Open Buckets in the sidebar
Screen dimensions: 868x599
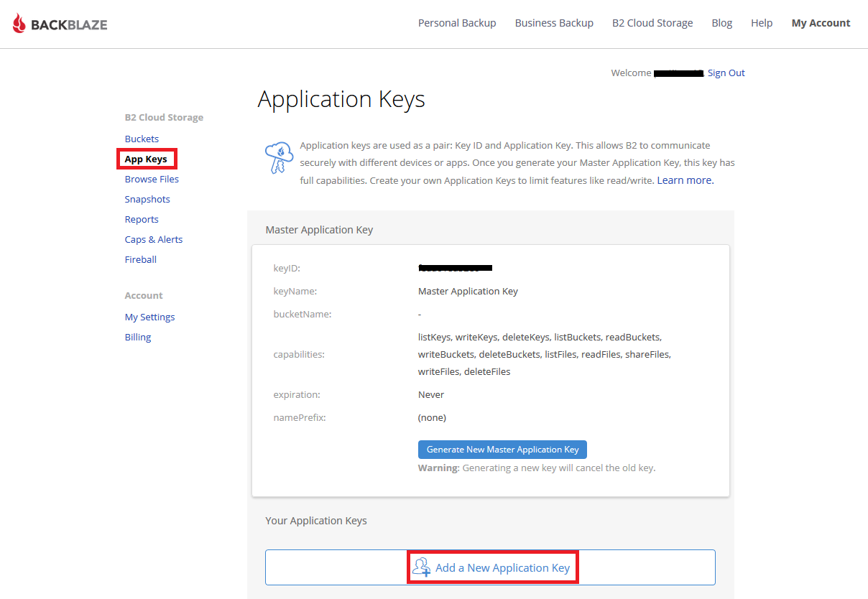pos(142,139)
